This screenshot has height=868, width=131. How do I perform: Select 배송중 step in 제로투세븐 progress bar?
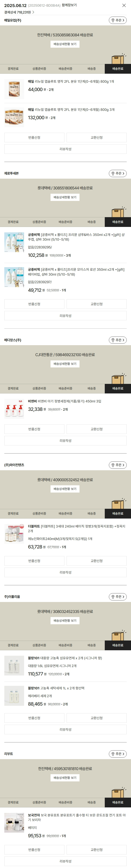[x=91, y=222]
